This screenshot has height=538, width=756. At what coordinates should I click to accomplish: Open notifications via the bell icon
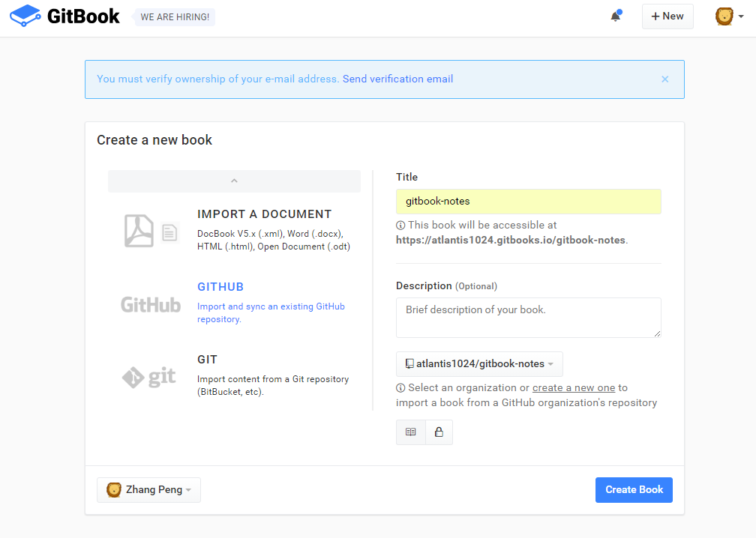coord(616,15)
